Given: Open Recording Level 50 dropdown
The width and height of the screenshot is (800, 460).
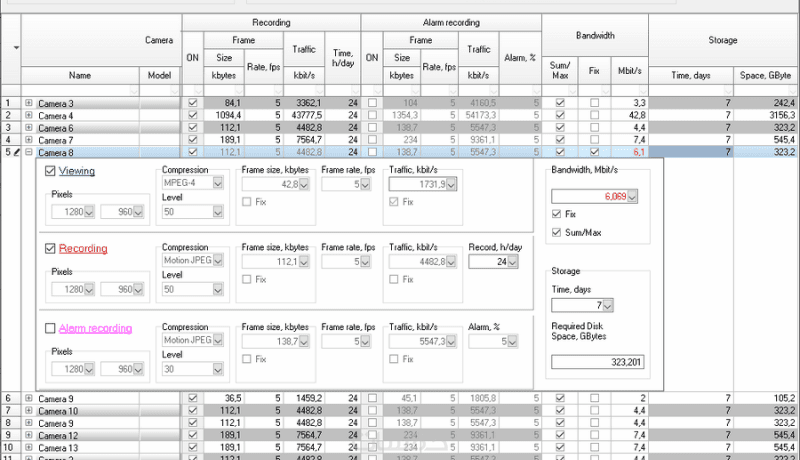Looking at the screenshot, I should [218, 290].
